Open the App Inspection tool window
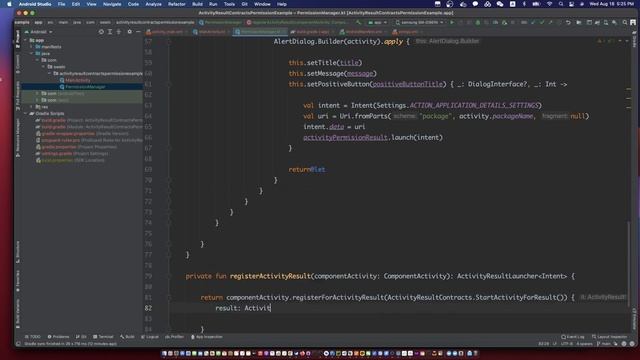The width and height of the screenshot is (640, 360). tap(207, 337)
